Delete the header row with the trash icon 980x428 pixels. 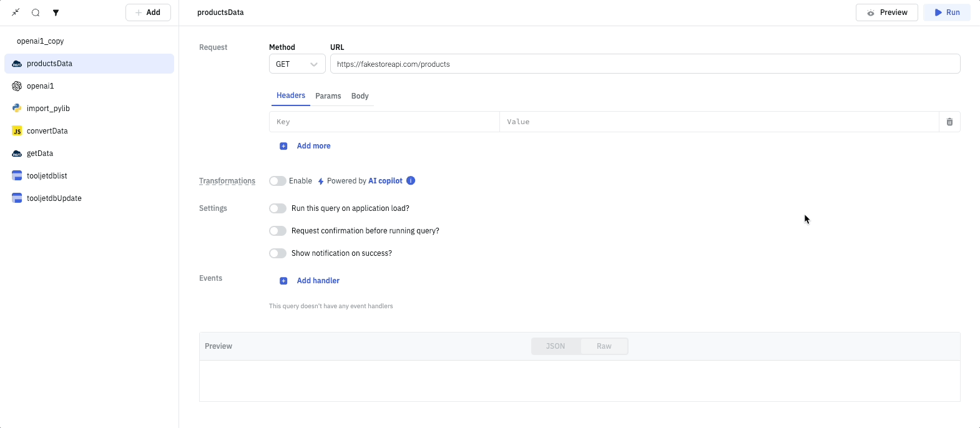(949, 122)
